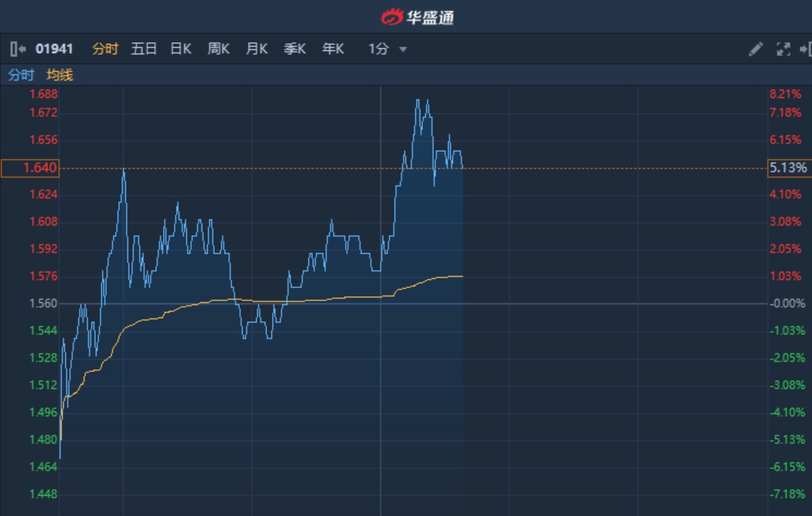The image size is (812, 516).
Task: Toggle the 均线 average line legend
Action: click(x=60, y=75)
